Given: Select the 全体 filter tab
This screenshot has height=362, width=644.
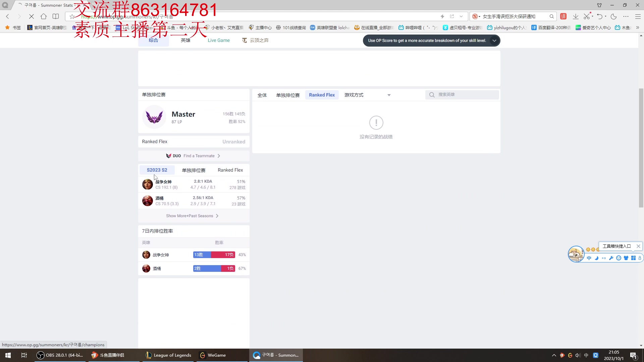Looking at the screenshot, I should click(262, 95).
